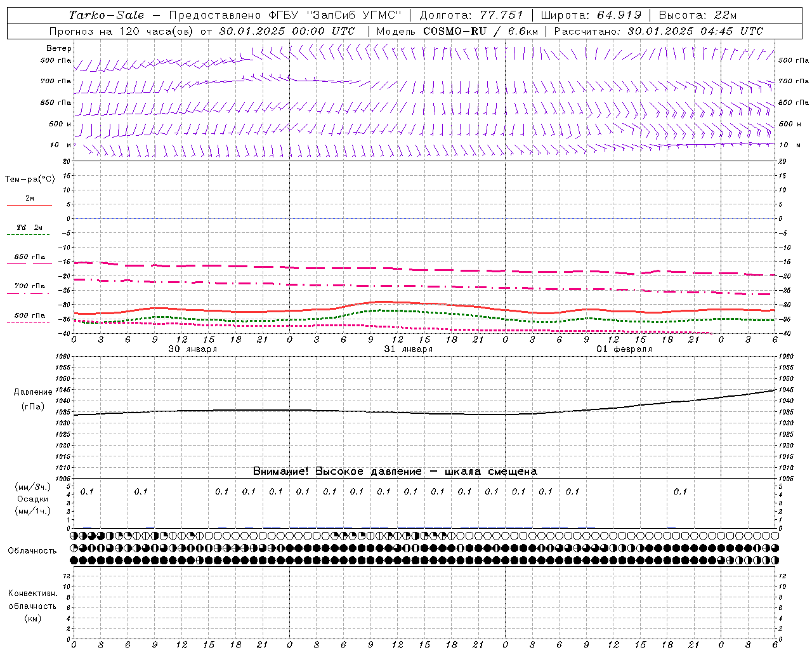
Task: Click "850 гПа" entry in temperature legend
Action: tap(30, 257)
